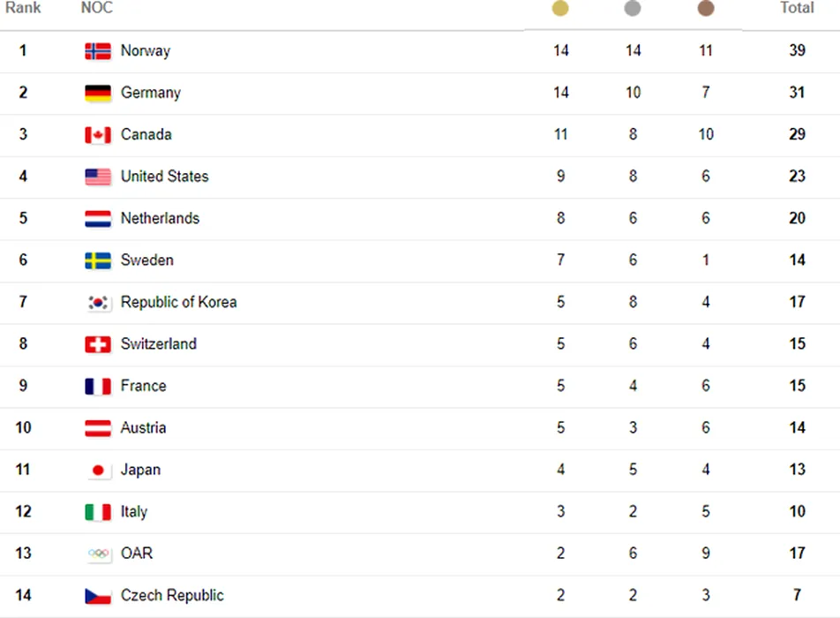
Task: Click the Switzerland flag icon
Action: [x=98, y=344]
